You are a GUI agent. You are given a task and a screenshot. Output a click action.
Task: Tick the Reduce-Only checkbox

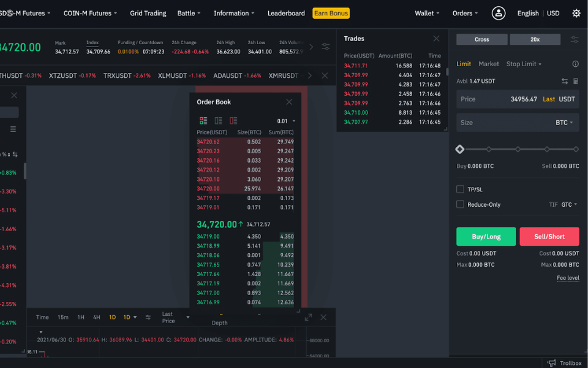tap(460, 204)
